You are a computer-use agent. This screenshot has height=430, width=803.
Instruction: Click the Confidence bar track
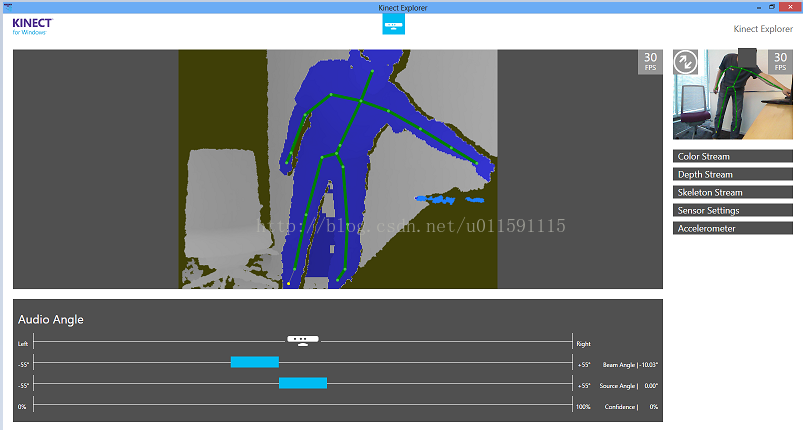click(303, 404)
